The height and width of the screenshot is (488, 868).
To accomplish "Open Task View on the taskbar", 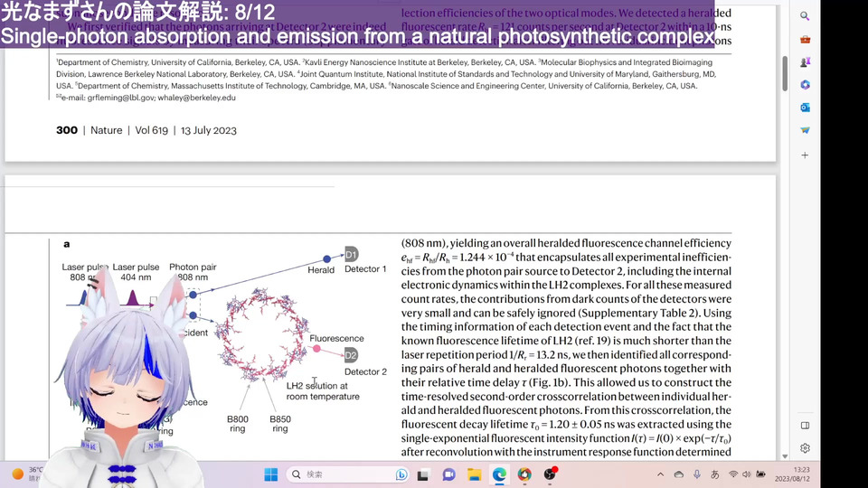I will click(x=423, y=474).
